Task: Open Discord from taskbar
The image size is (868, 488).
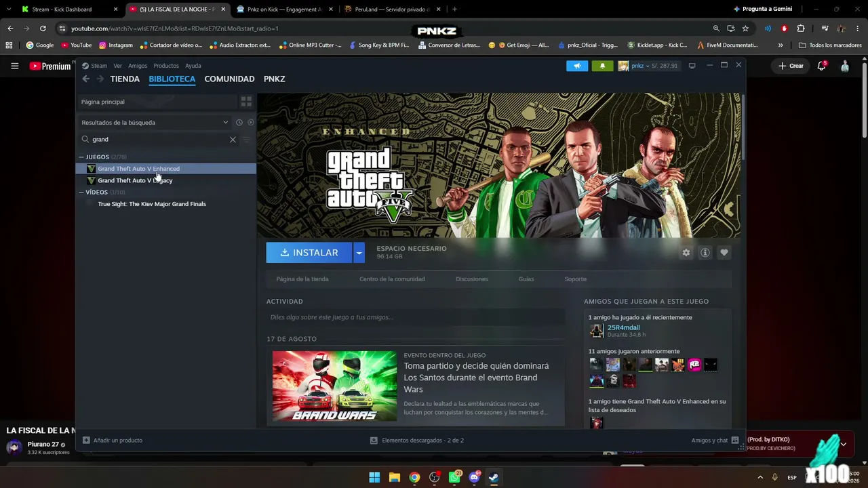Action: 474,477
